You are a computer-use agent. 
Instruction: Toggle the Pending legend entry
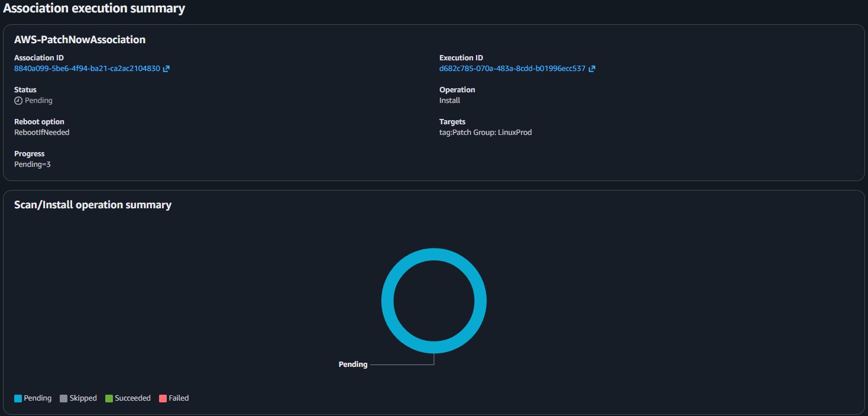coord(38,398)
